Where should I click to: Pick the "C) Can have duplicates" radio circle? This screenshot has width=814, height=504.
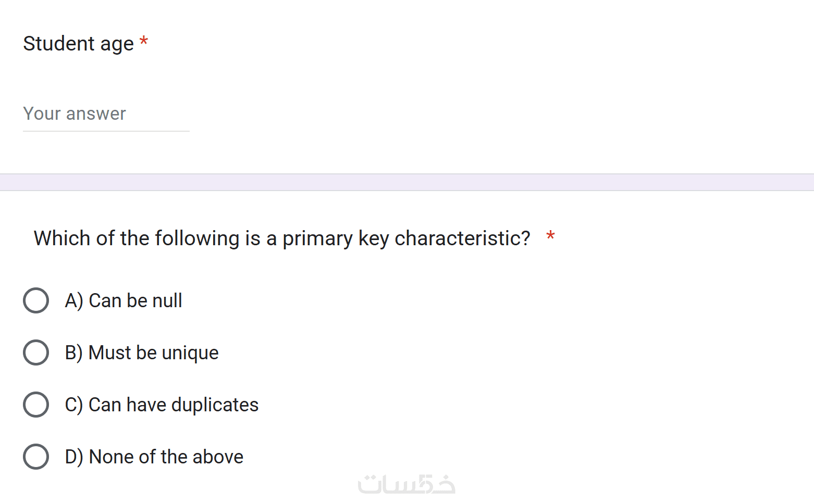point(36,405)
